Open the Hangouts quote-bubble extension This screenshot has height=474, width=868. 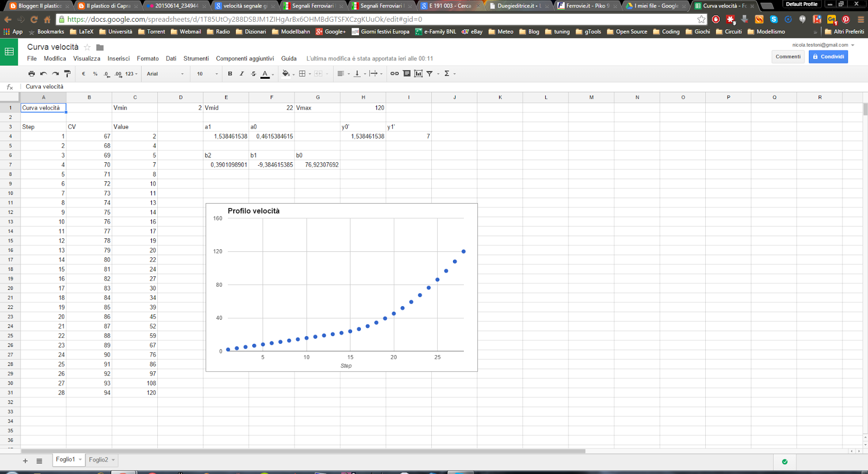pos(802,20)
